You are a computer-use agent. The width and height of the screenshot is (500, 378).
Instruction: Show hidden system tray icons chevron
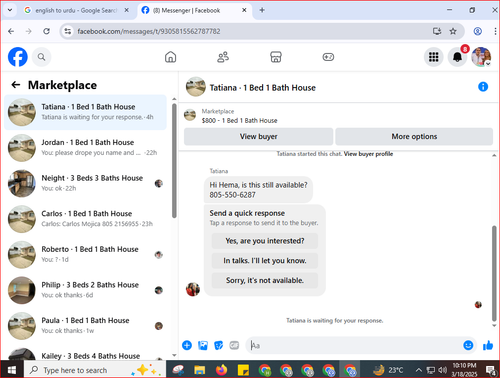pos(419,370)
